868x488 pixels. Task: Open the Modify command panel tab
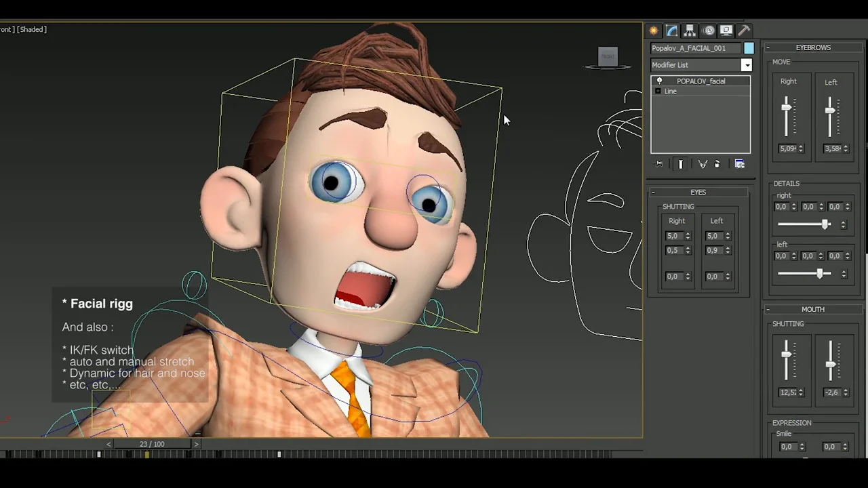672,30
